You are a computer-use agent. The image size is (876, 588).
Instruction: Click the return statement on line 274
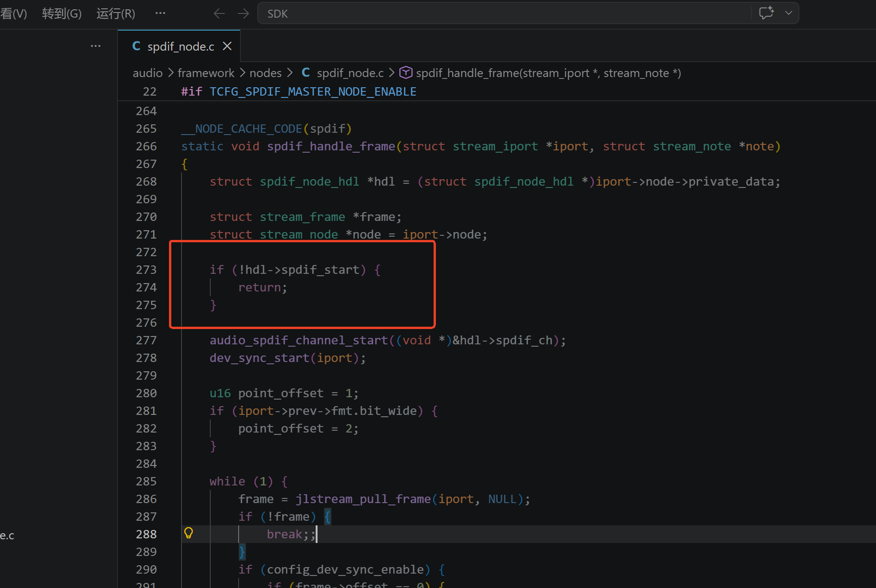[x=263, y=287]
